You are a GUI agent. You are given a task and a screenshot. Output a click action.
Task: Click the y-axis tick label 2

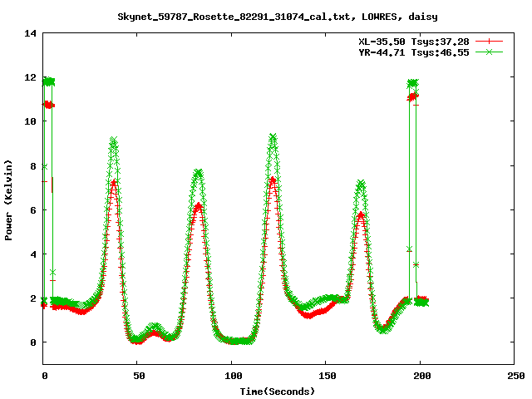click(33, 298)
